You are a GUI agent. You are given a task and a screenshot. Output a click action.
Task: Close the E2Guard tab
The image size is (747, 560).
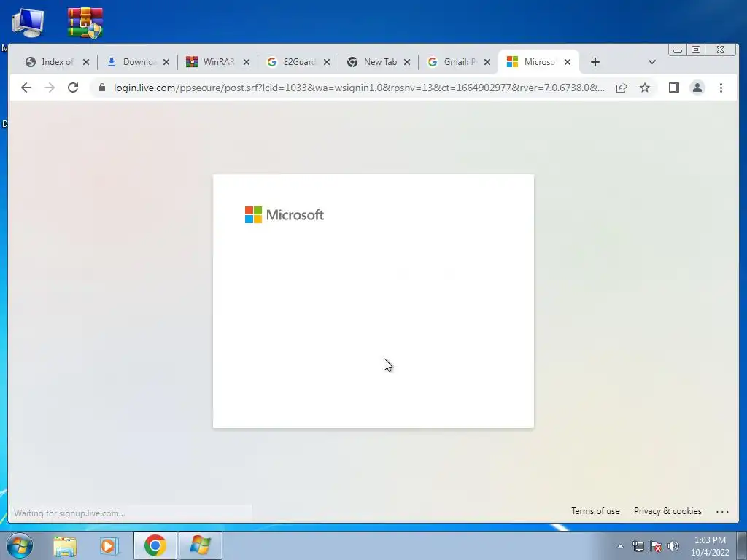coord(327,62)
